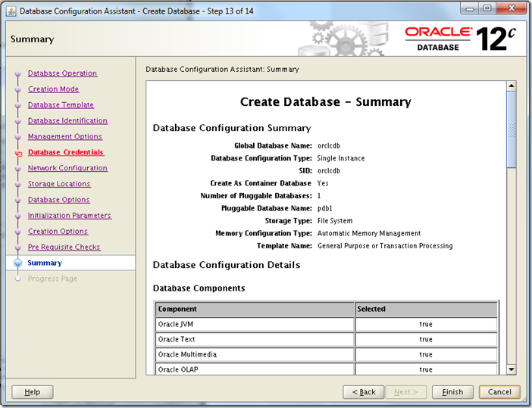Open the Database Template step
The width and height of the screenshot is (532, 408).
tap(61, 105)
